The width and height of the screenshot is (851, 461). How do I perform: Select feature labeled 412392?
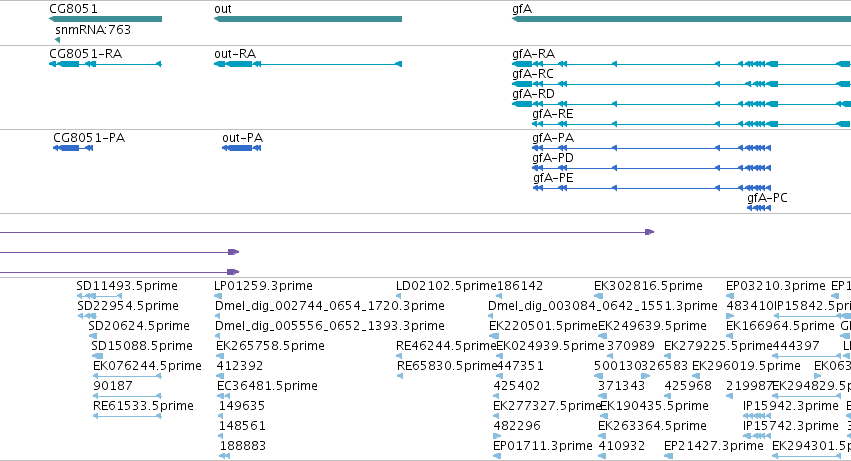click(239, 366)
